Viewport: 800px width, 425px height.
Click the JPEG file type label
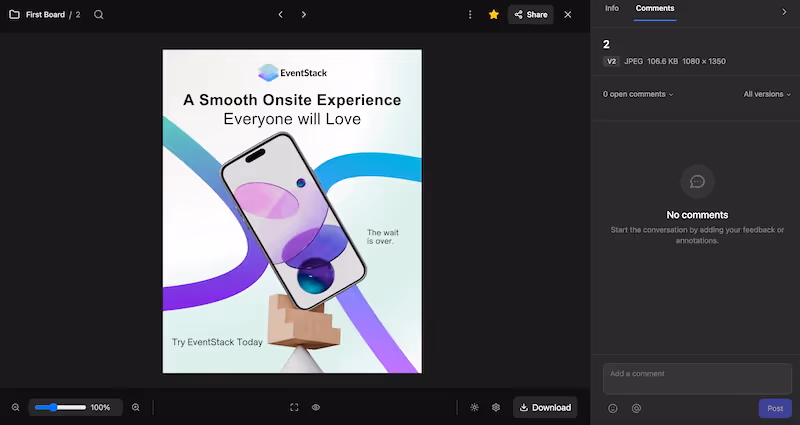click(x=634, y=61)
